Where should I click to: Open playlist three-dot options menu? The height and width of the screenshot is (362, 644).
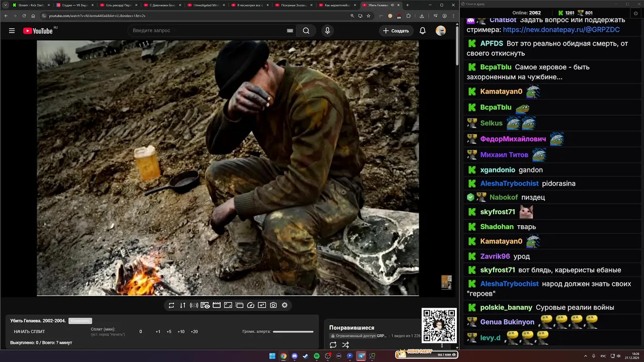tap(442, 345)
